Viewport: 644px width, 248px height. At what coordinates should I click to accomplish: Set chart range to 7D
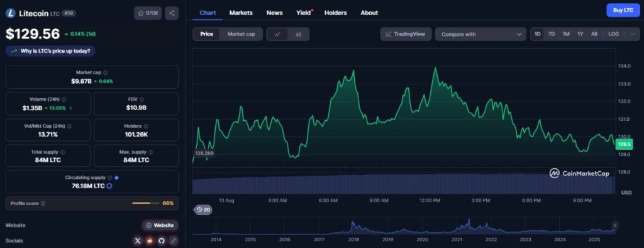tap(552, 34)
